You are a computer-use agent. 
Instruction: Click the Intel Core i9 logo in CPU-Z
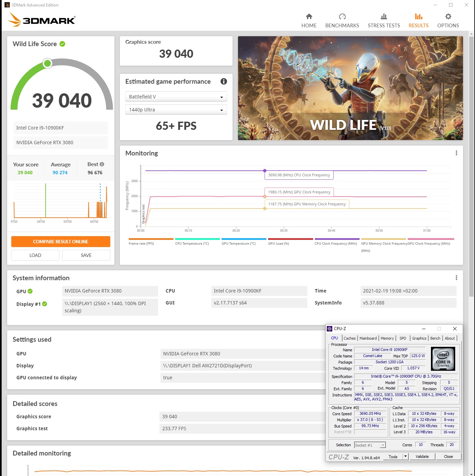pyautogui.click(x=443, y=358)
